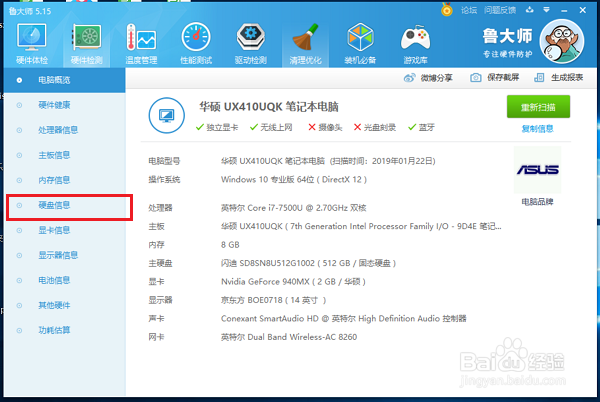Open the title bar dropdown menu arrow
The image size is (600, 402).
pos(546,10)
